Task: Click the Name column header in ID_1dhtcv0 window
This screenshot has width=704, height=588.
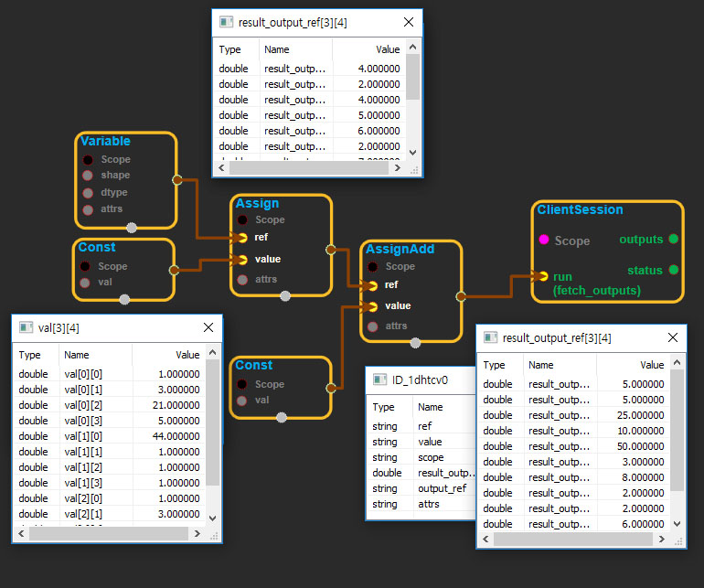Action: pyautogui.click(x=430, y=407)
